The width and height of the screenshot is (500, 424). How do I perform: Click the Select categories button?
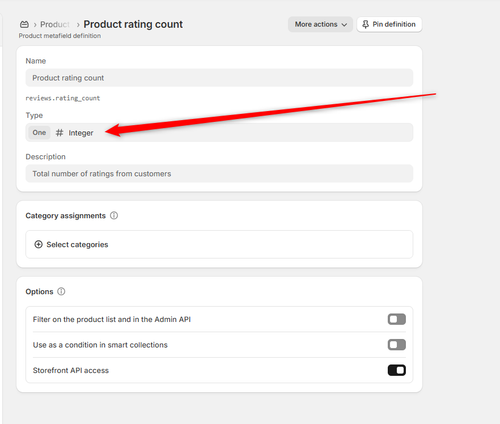pyautogui.click(x=219, y=244)
